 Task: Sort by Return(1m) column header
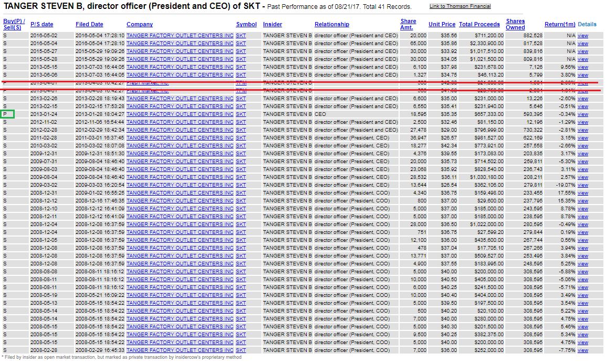[x=560, y=24]
